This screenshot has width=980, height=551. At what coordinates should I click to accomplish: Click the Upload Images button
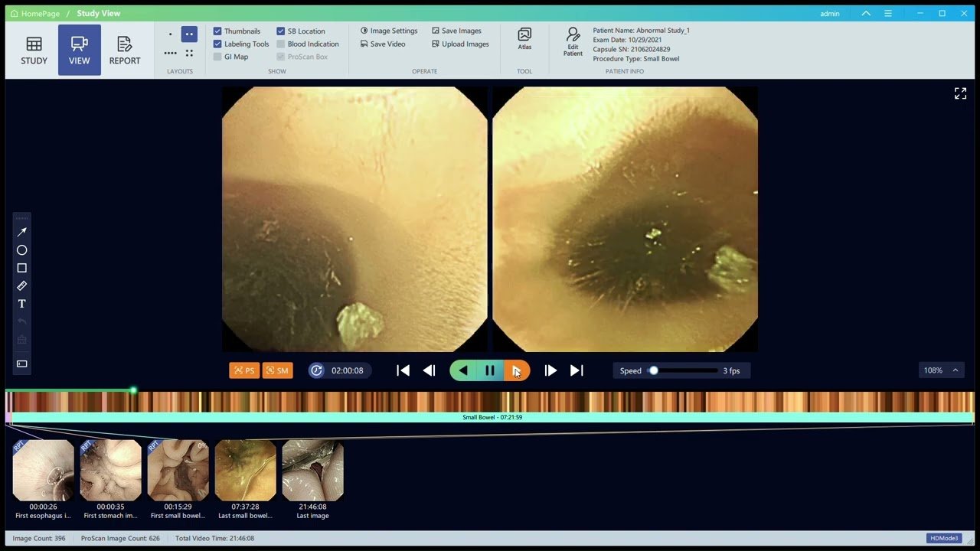[x=460, y=44]
